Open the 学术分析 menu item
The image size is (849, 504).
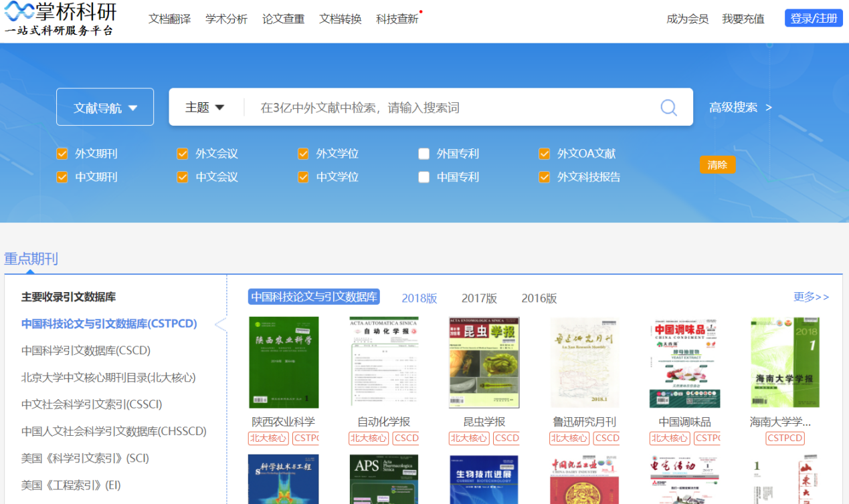pyautogui.click(x=227, y=19)
